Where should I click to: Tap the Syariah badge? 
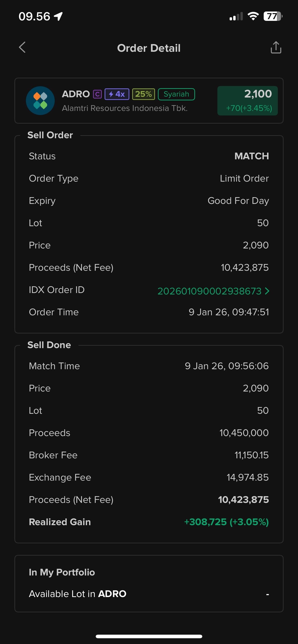coord(176,94)
